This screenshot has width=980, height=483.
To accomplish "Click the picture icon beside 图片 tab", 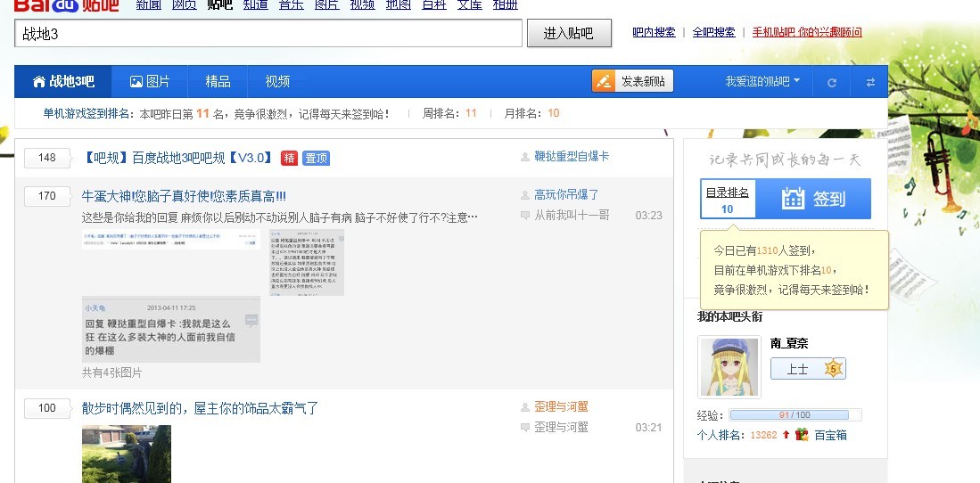I will (136, 81).
